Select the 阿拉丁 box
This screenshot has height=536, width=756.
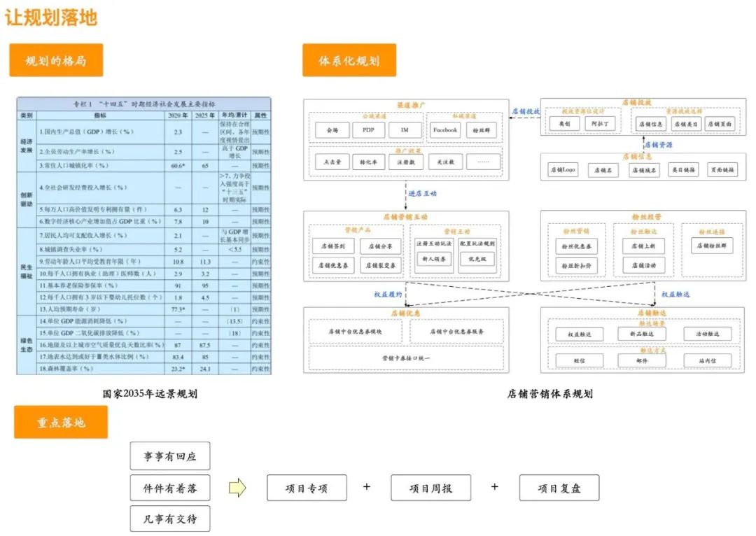click(600, 124)
